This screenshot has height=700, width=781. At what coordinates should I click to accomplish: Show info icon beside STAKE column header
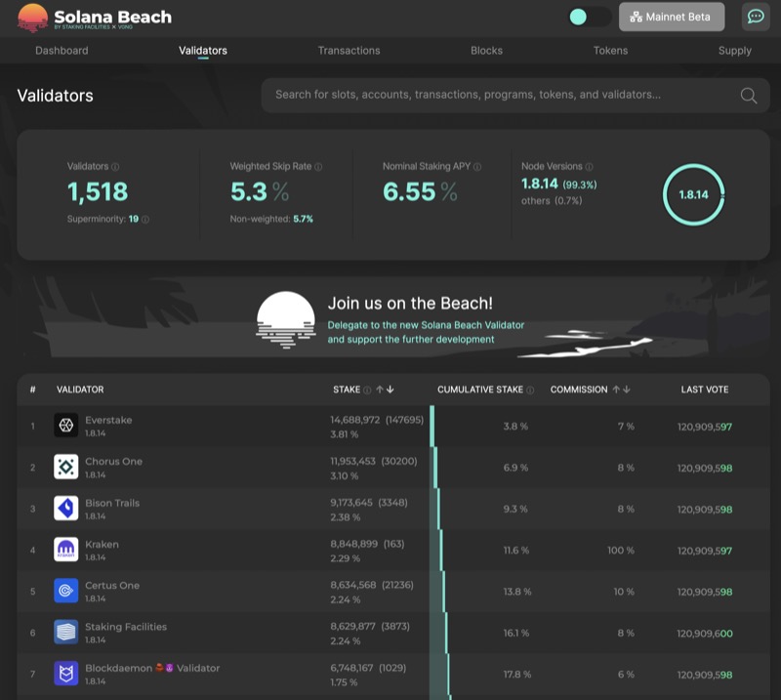367,391
